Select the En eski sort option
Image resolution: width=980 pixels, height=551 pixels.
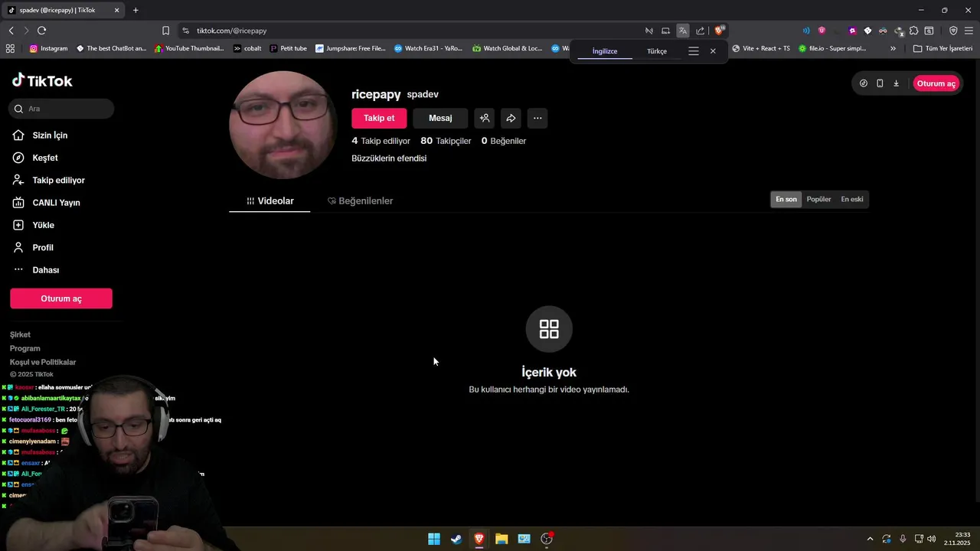tap(852, 199)
